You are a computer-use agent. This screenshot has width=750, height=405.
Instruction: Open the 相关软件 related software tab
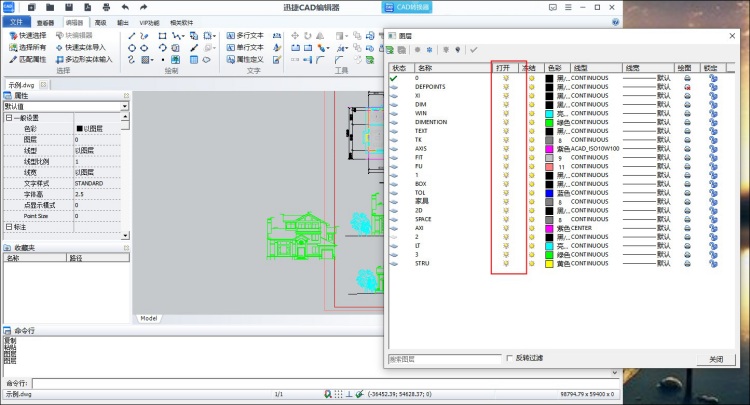(x=182, y=22)
